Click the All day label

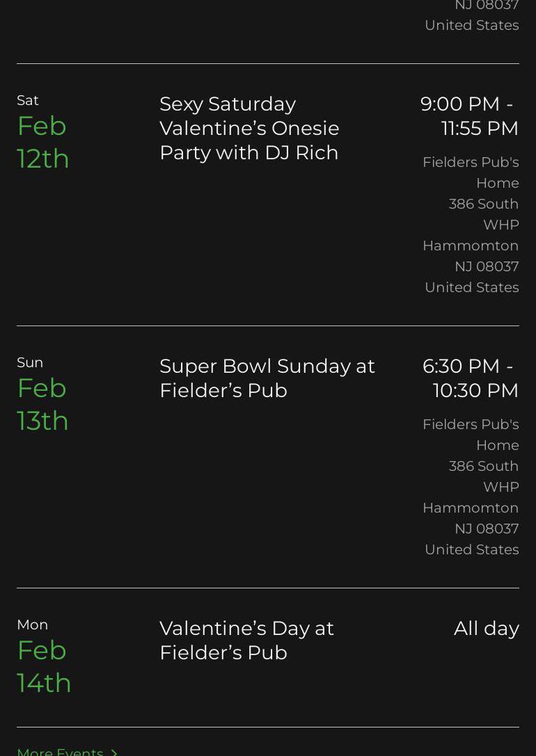486,628
